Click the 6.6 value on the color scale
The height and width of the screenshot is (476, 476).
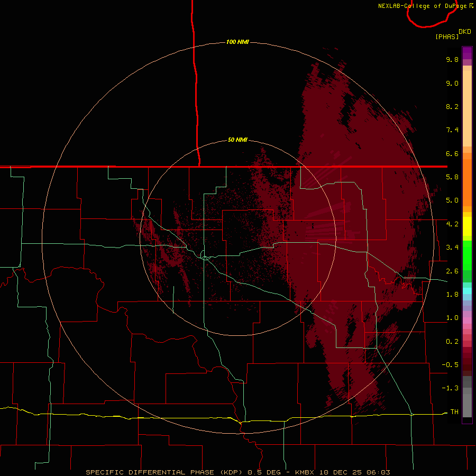[452, 153]
